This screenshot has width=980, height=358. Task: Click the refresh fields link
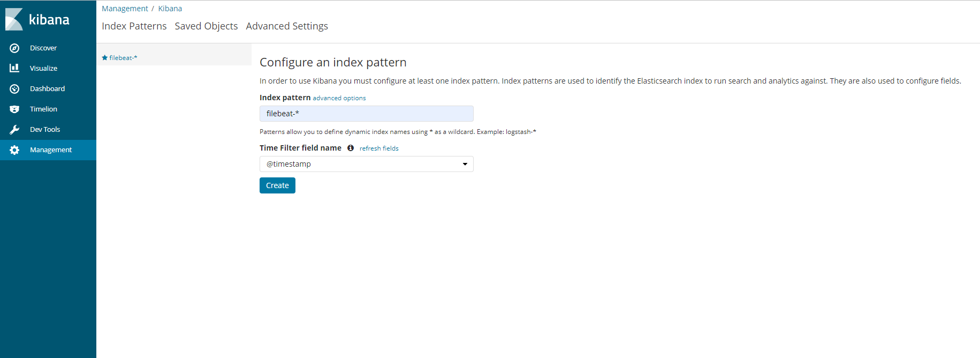[379, 148]
